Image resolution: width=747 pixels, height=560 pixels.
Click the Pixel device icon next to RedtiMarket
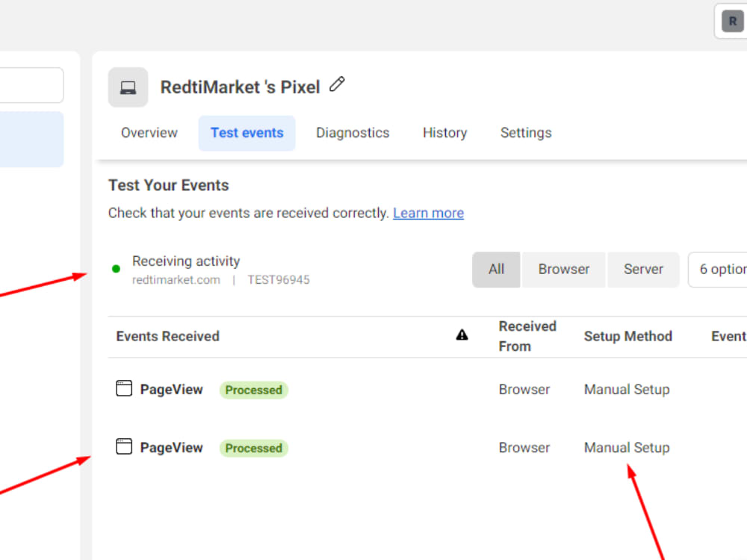click(x=128, y=87)
